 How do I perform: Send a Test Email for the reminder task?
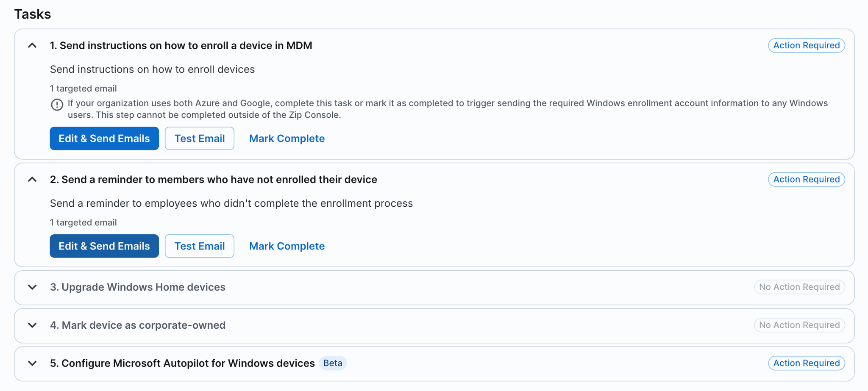(x=199, y=246)
